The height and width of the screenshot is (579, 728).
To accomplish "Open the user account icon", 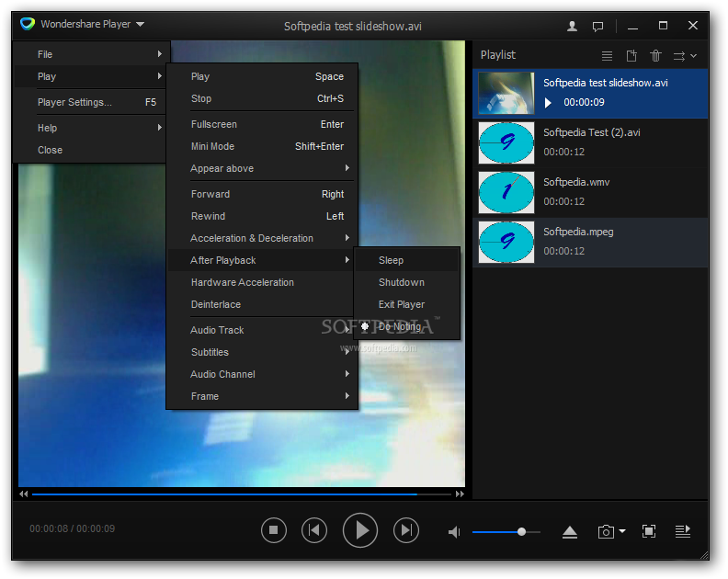I will pyautogui.click(x=572, y=26).
